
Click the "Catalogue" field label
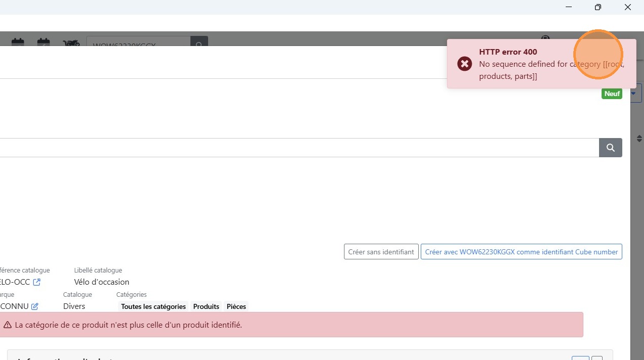[77, 294]
